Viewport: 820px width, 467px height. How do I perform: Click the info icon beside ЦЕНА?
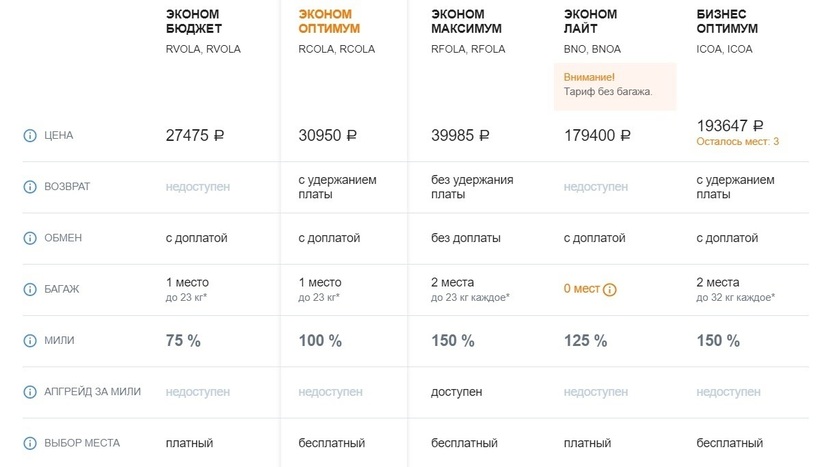coord(29,135)
